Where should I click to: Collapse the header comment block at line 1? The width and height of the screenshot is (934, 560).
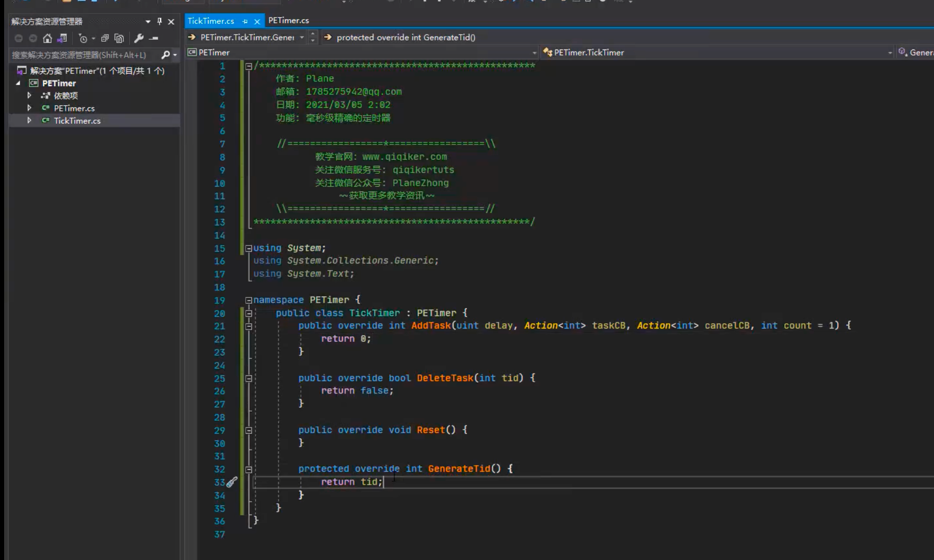tap(249, 66)
